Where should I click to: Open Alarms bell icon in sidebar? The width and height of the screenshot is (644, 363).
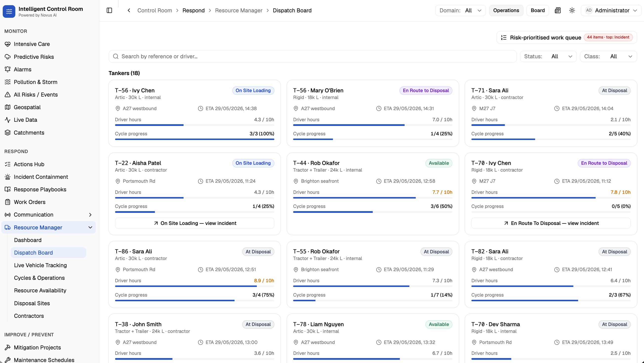(8, 69)
